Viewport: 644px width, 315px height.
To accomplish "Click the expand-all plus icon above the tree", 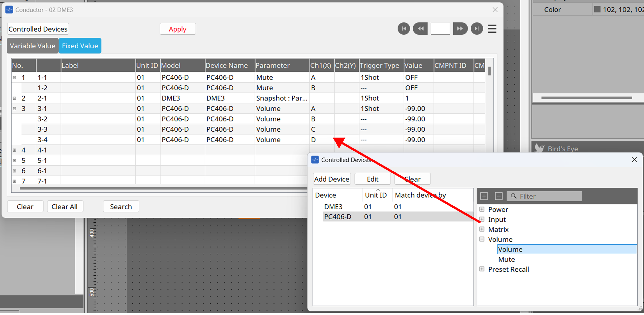I will point(484,196).
